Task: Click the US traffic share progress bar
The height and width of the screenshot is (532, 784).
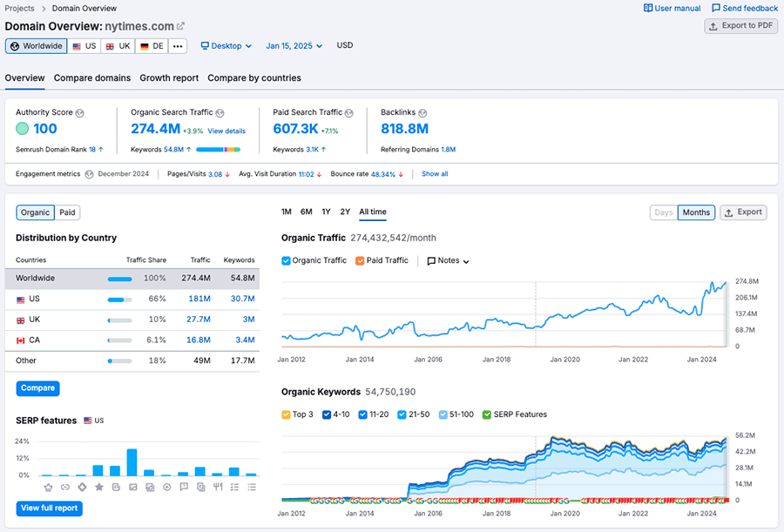Action: (119, 300)
